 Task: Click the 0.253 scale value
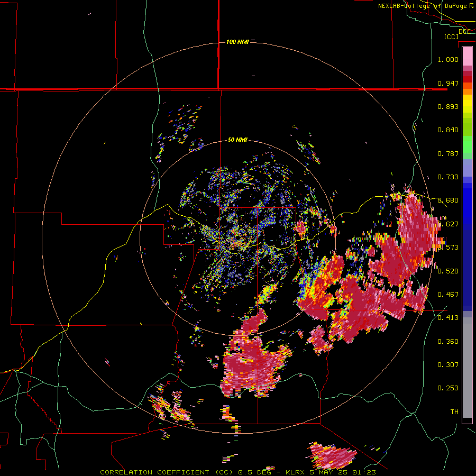coord(448,388)
